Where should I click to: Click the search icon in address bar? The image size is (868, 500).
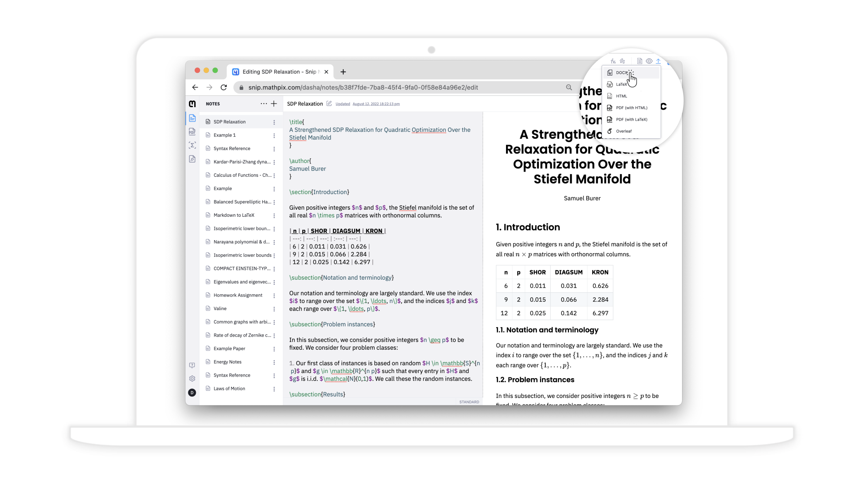[x=569, y=87]
